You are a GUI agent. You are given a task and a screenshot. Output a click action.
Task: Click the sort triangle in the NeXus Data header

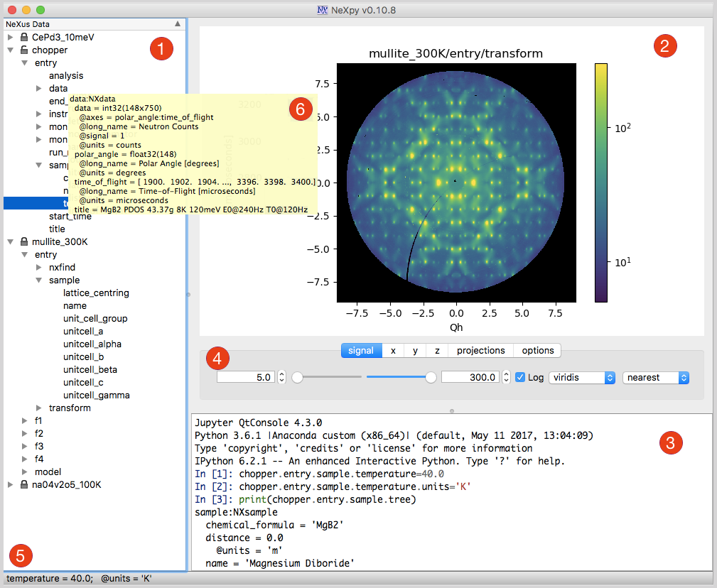[178, 23]
